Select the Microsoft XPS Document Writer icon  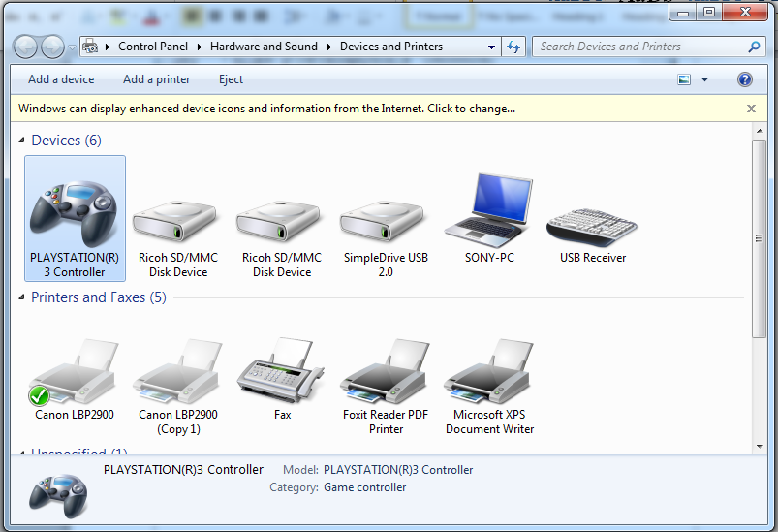tap(488, 371)
